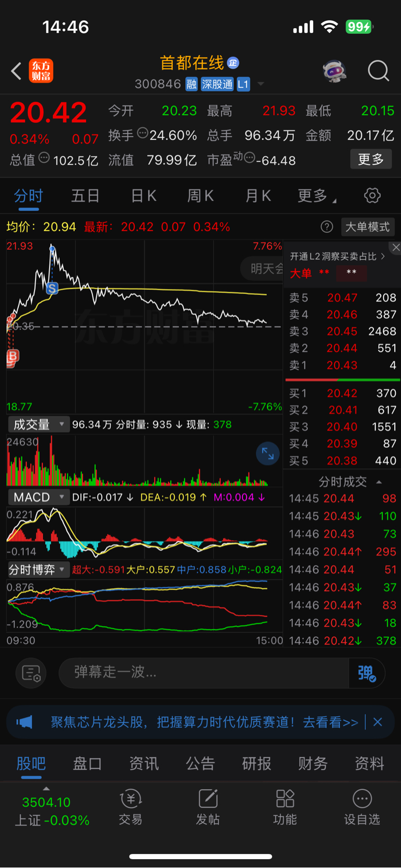The image size is (401, 868).
Task: Open the 成交量 indicator dropdown
Action: point(39,424)
